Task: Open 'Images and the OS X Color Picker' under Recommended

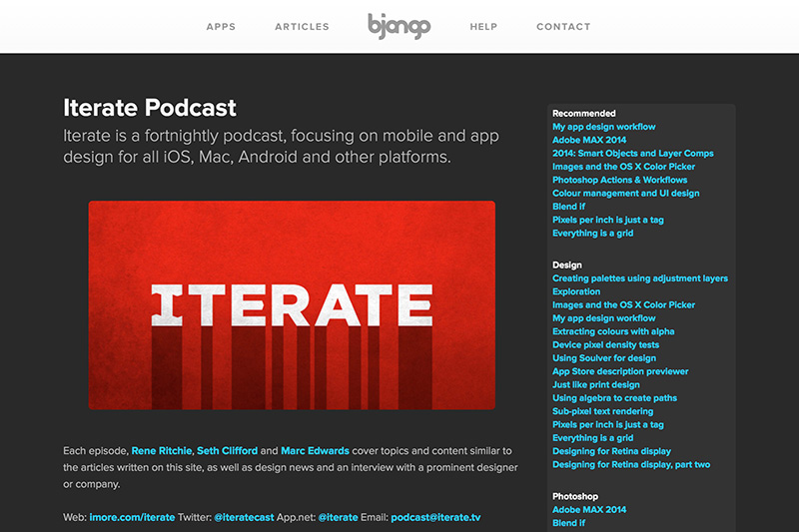Action: click(623, 167)
